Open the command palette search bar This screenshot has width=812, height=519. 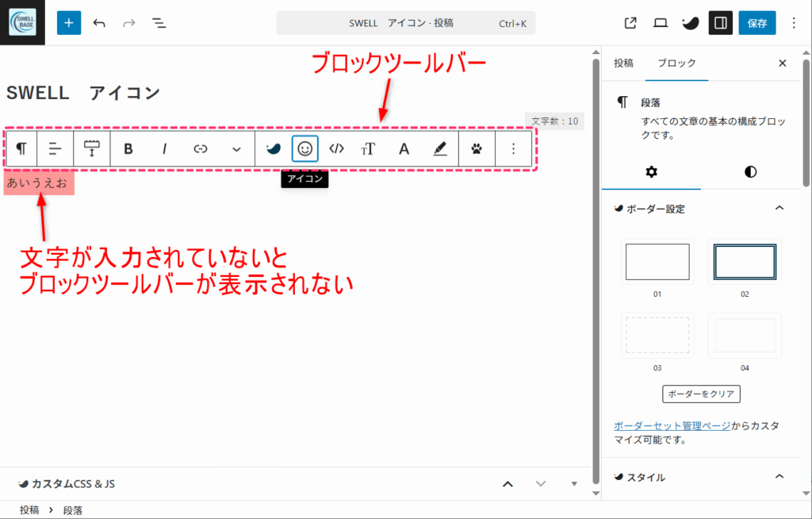tap(405, 23)
